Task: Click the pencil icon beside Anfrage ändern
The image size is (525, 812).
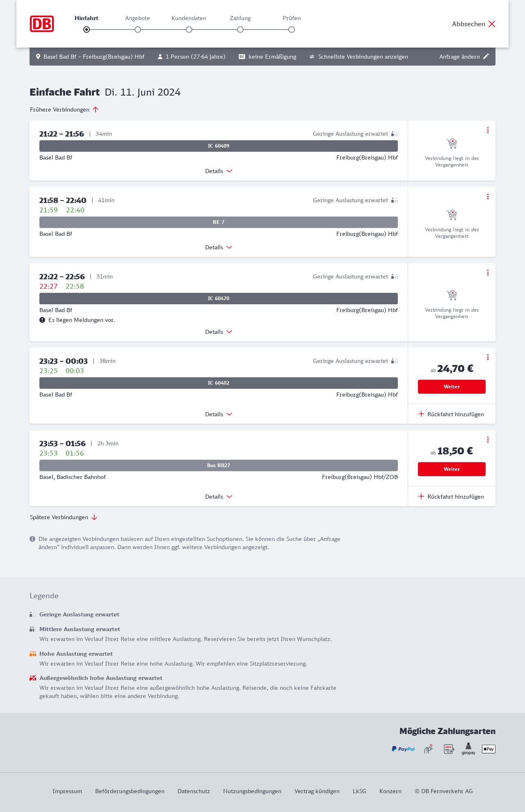Action: pos(486,57)
